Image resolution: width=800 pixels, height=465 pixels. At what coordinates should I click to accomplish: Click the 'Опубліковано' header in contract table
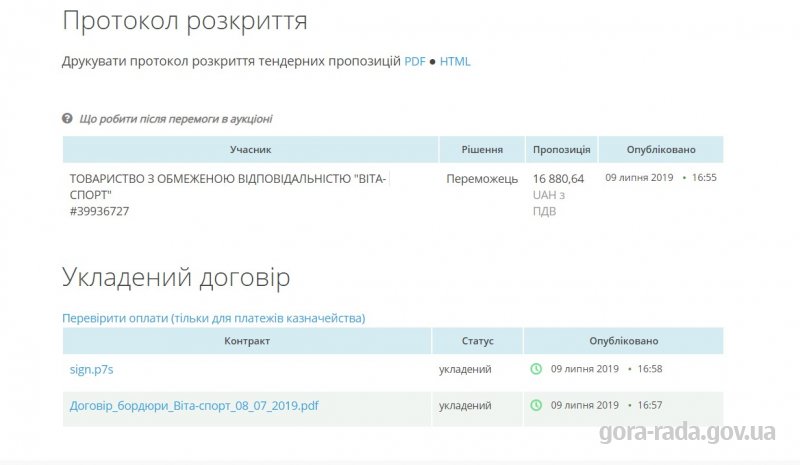623,341
